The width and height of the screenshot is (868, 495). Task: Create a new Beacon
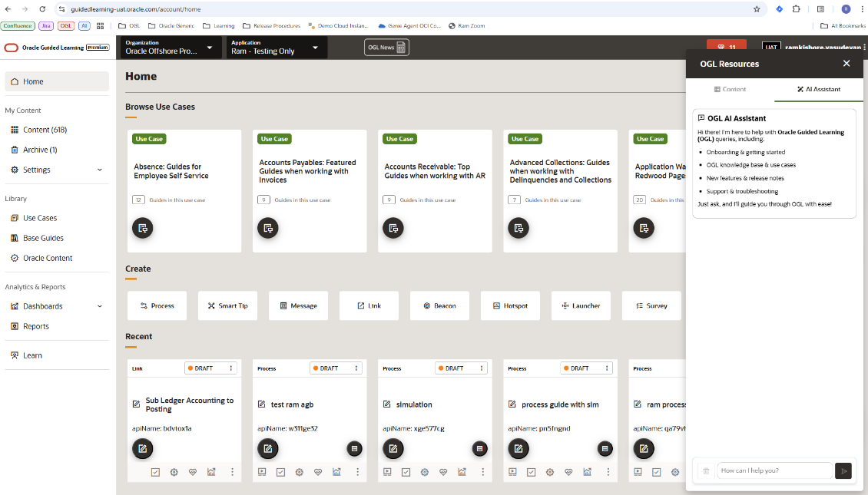point(439,306)
